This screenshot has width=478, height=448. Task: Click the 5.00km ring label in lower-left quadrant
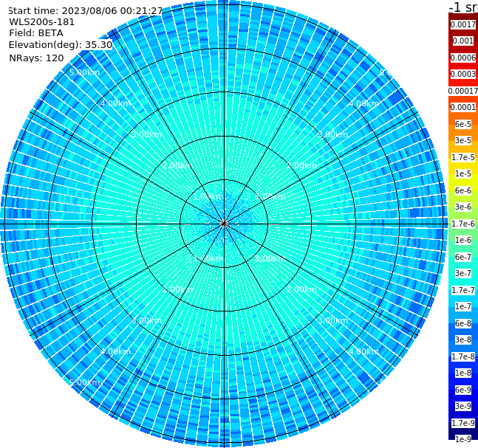pyautogui.click(x=84, y=382)
